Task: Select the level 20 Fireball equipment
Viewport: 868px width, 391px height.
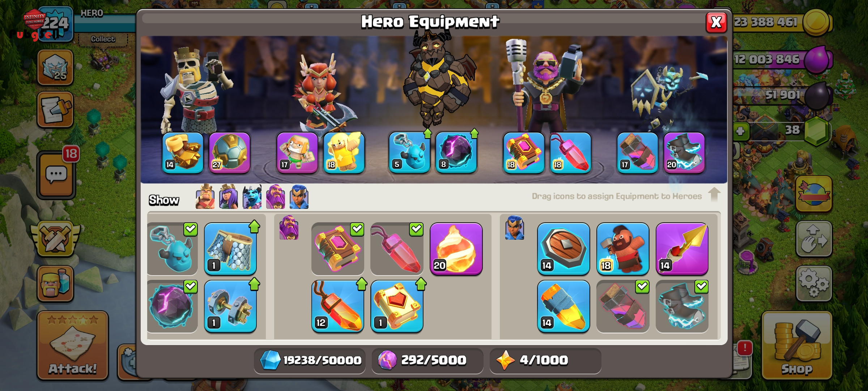Action: [456, 249]
